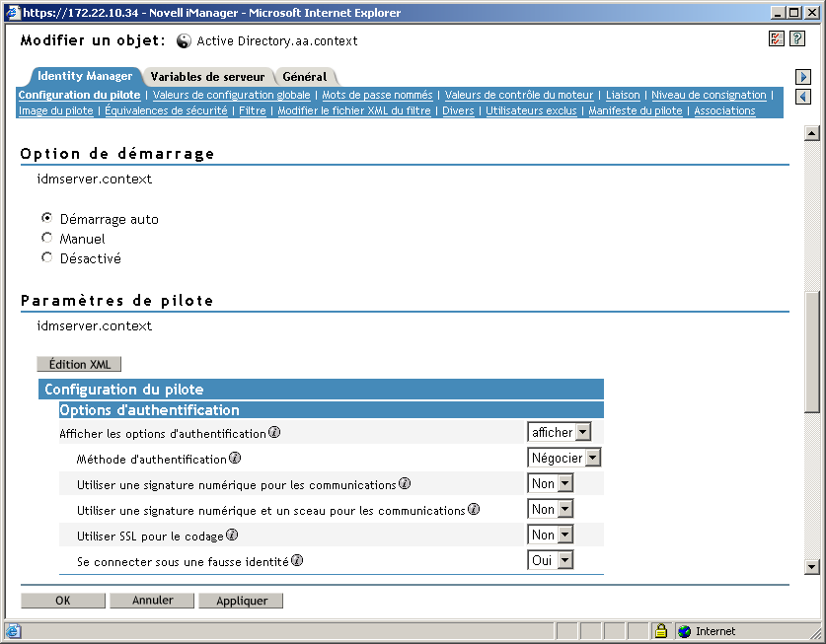
Task: Open the help question mark icon
Action: tap(795, 38)
